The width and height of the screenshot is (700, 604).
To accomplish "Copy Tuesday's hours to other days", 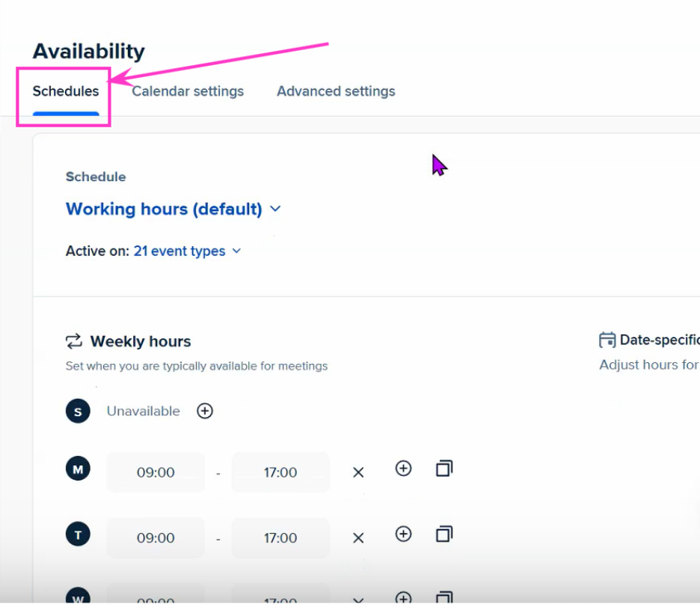I will [x=443, y=534].
